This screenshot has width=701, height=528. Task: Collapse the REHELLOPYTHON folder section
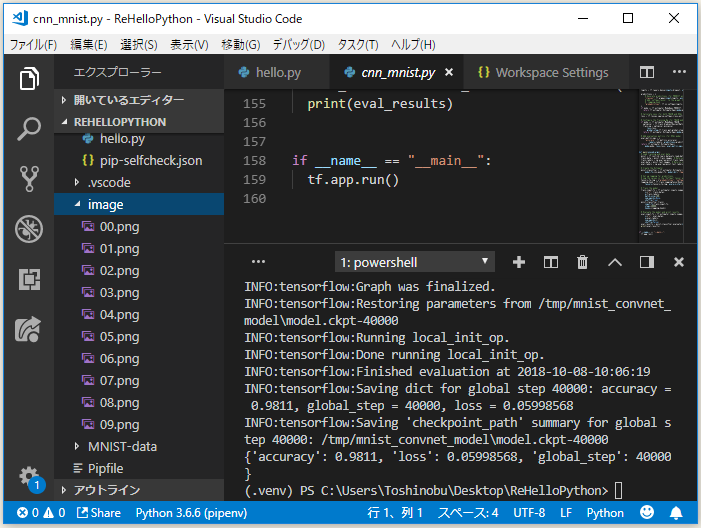[139, 122]
